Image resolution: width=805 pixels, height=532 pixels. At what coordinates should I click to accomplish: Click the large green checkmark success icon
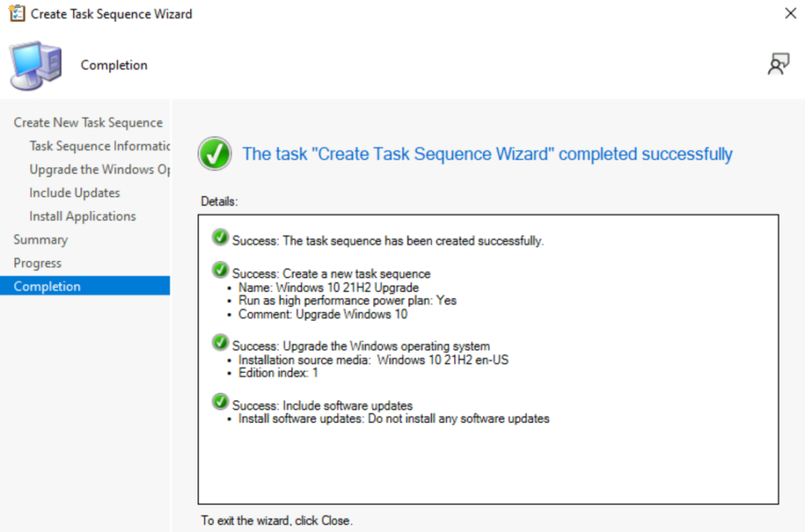click(x=215, y=153)
